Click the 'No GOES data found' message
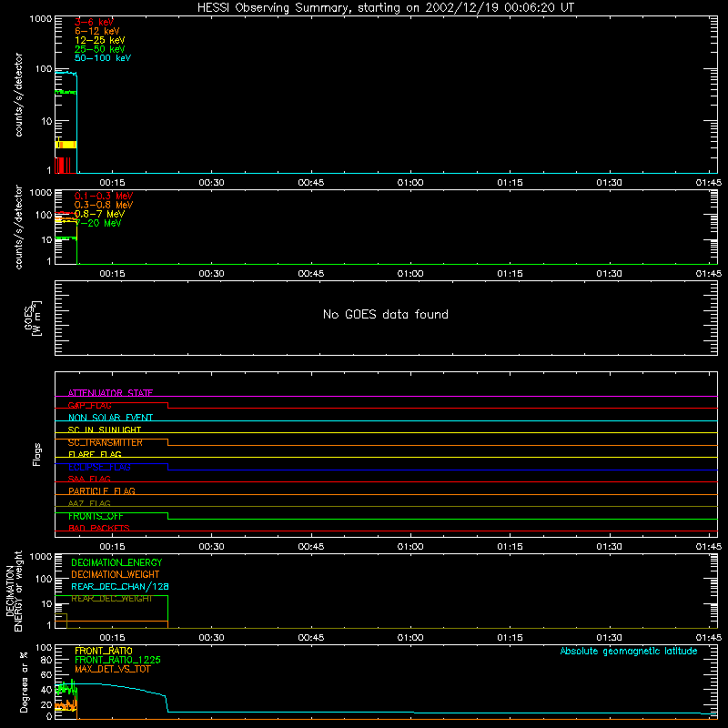 (385, 314)
